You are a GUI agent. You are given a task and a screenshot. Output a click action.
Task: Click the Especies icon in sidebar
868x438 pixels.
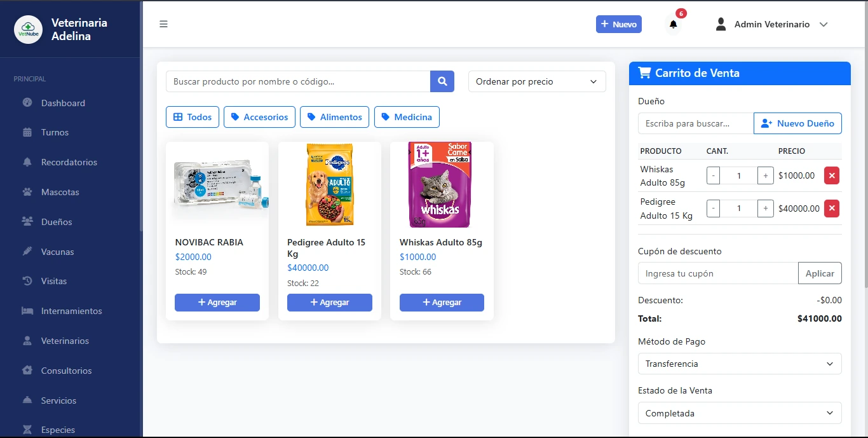point(27,430)
